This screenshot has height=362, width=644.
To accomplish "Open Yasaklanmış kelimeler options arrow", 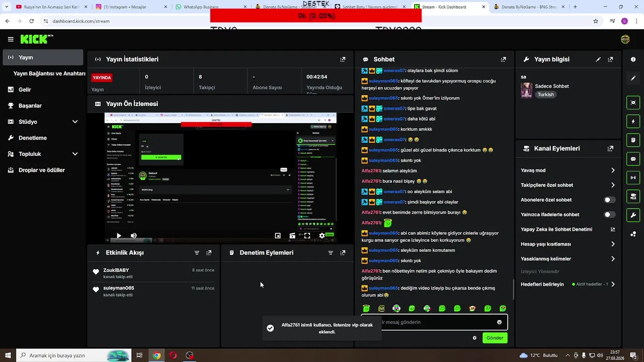I will [x=613, y=259].
